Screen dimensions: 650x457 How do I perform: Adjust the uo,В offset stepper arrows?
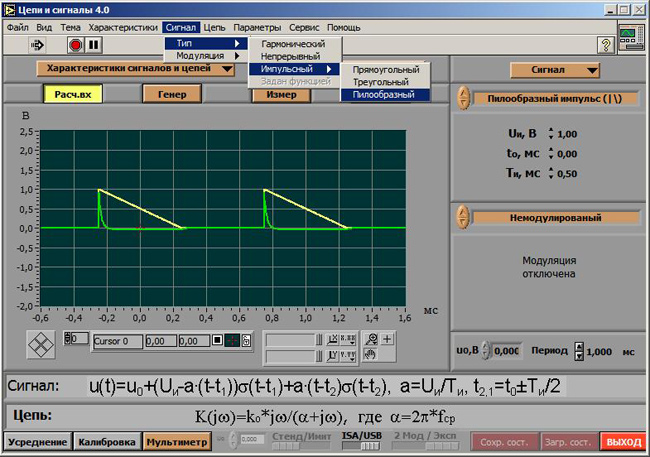[486, 350]
